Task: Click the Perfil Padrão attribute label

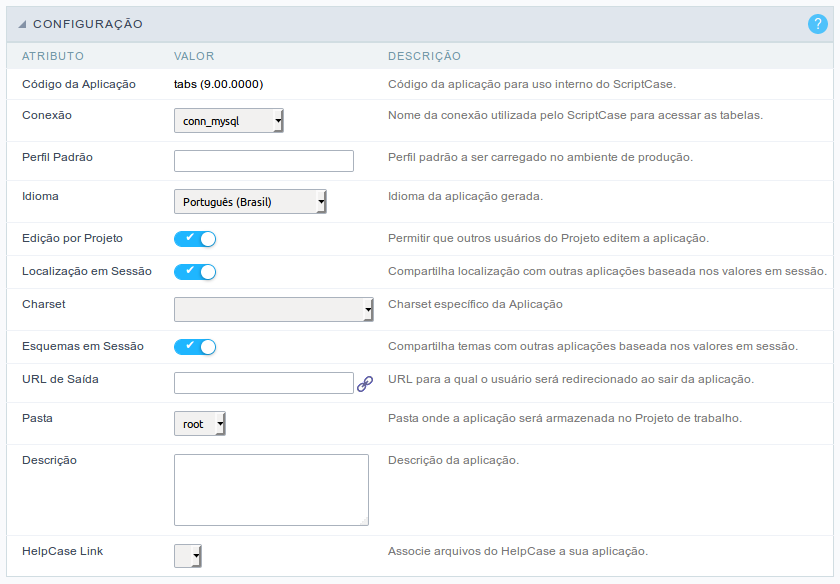Action: (57, 157)
